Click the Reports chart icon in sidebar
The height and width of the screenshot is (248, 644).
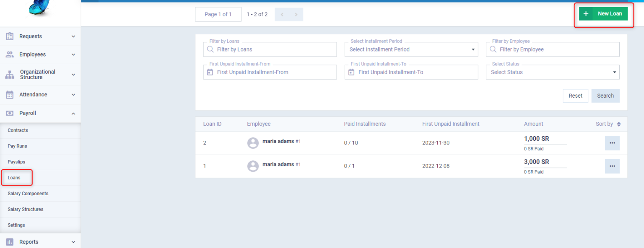[x=10, y=242]
